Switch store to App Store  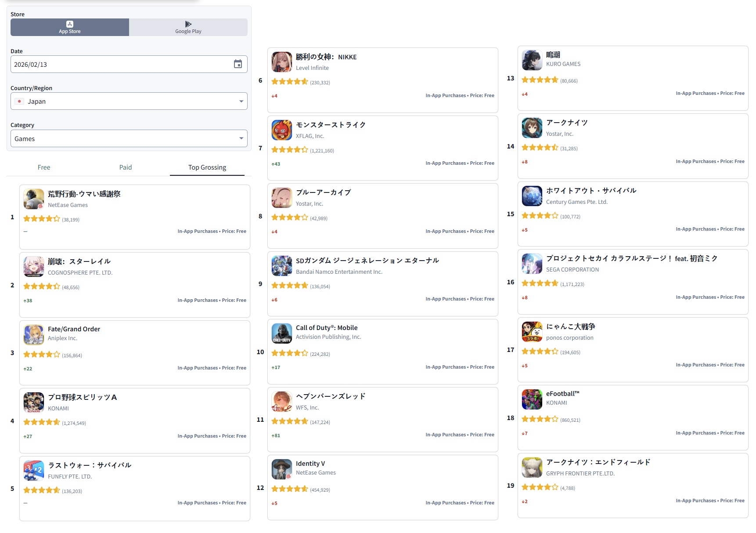pyautogui.click(x=70, y=27)
